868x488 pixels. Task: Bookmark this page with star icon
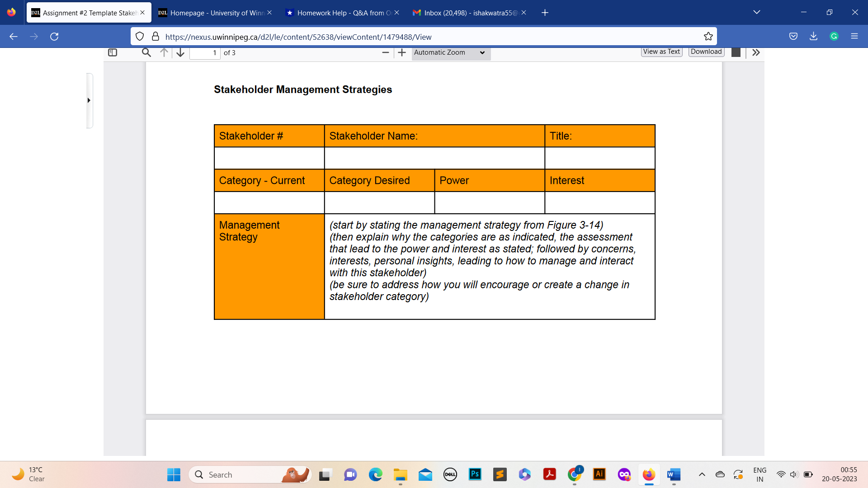[x=708, y=37]
